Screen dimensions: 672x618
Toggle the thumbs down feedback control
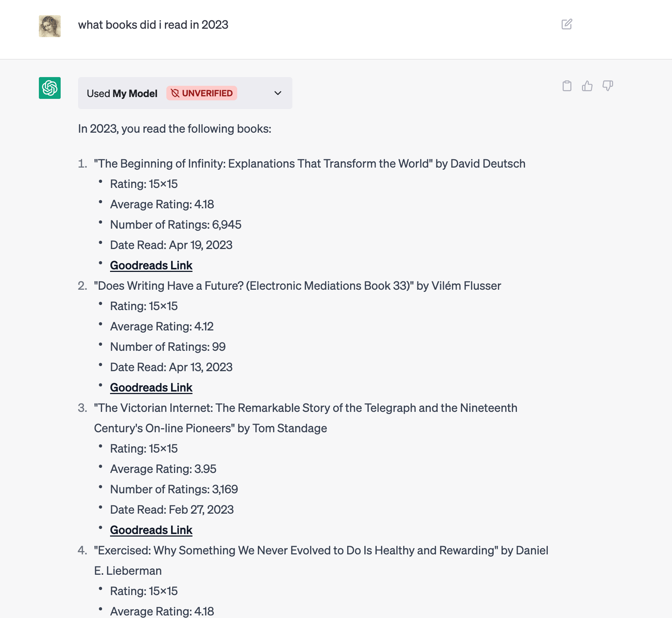608,86
